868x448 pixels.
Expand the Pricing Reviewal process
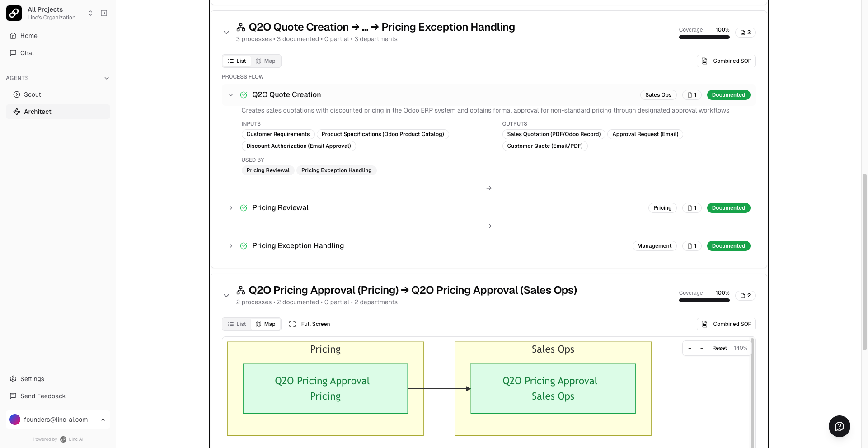coord(231,208)
